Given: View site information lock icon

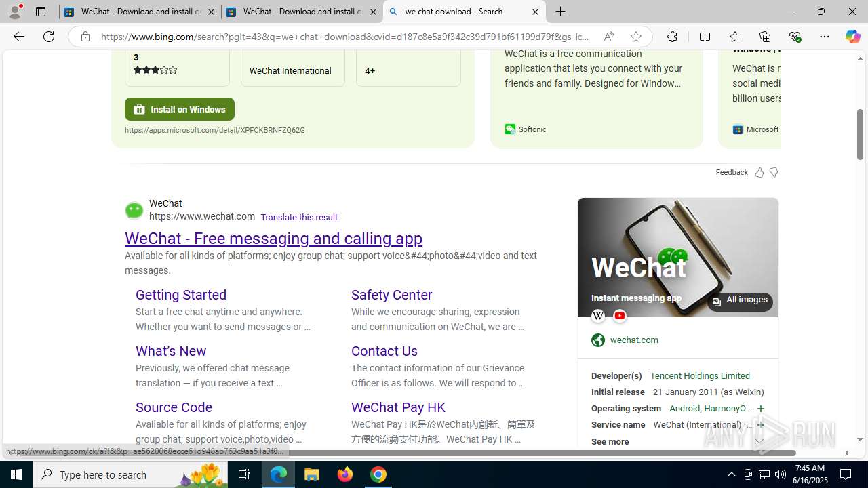Looking at the screenshot, I should point(85,37).
